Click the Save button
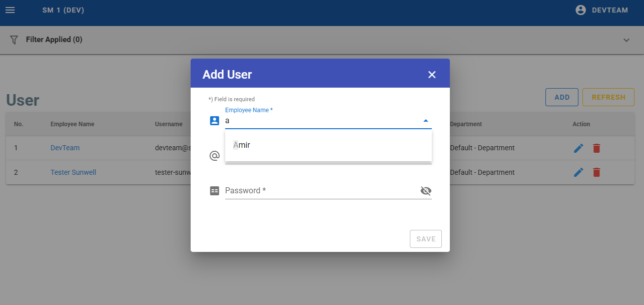Image resolution: width=644 pixels, height=305 pixels. 426,239
